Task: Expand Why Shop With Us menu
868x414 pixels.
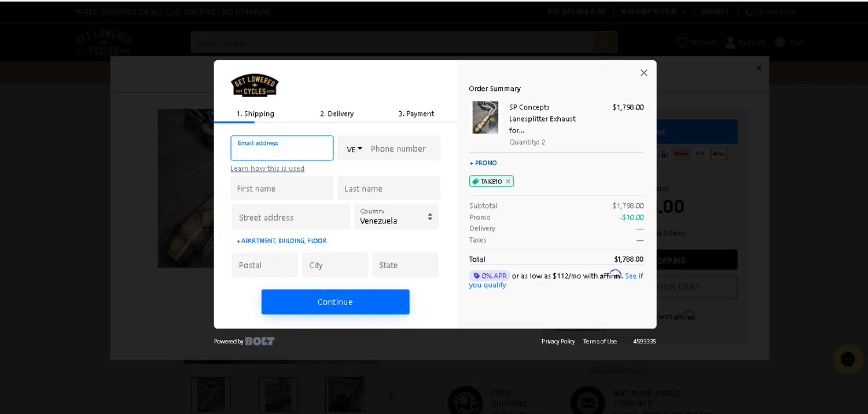Action: pyautogui.click(x=653, y=12)
